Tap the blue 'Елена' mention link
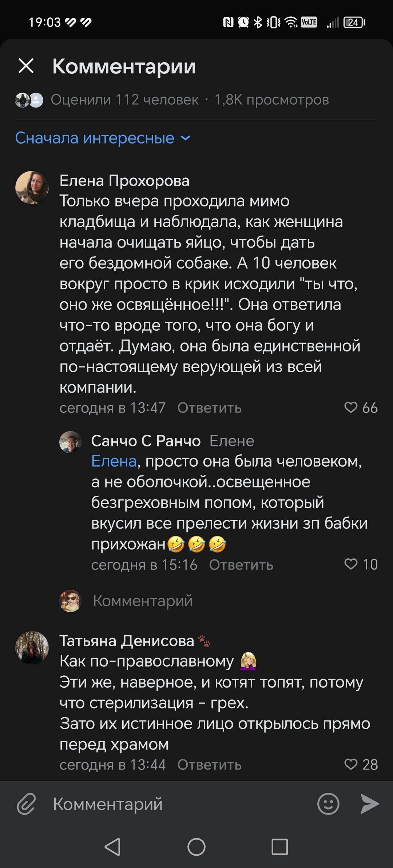 [x=114, y=461]
